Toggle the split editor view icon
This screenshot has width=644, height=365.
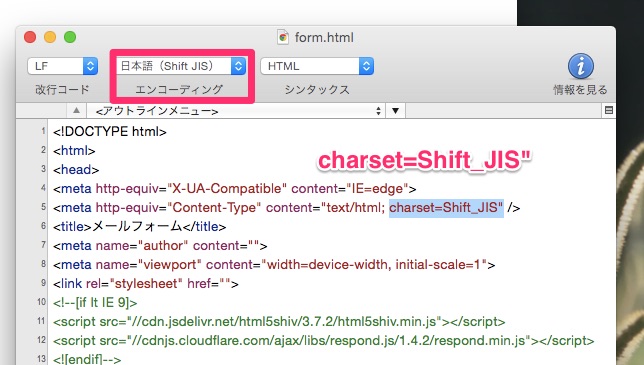[609, 110]
